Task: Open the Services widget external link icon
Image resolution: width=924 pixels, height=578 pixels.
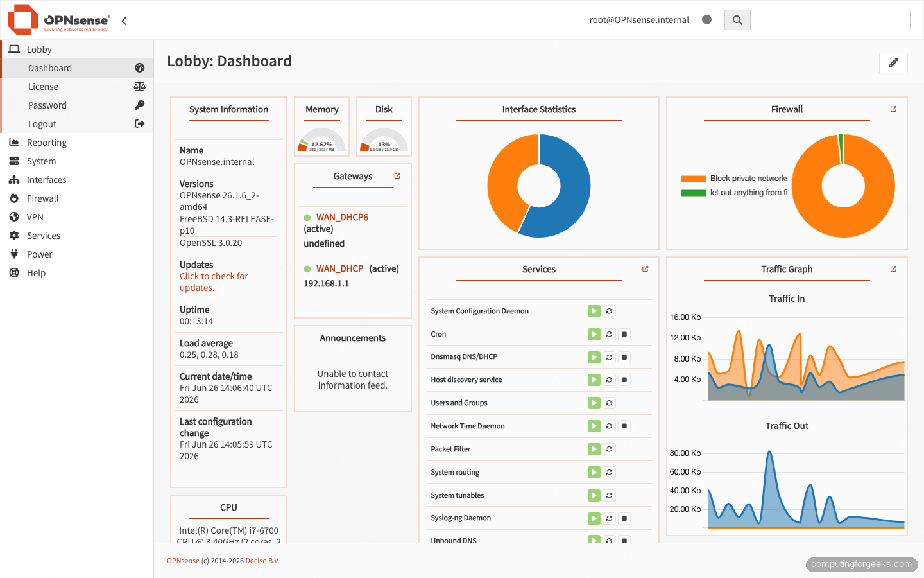Action: (646, 269)
